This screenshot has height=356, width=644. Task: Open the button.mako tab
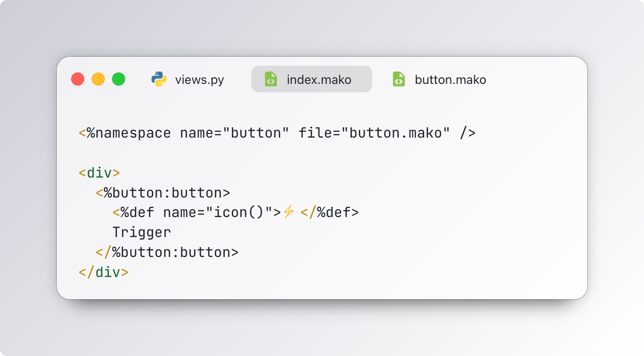pyautogui.click(x=440, y=79)
